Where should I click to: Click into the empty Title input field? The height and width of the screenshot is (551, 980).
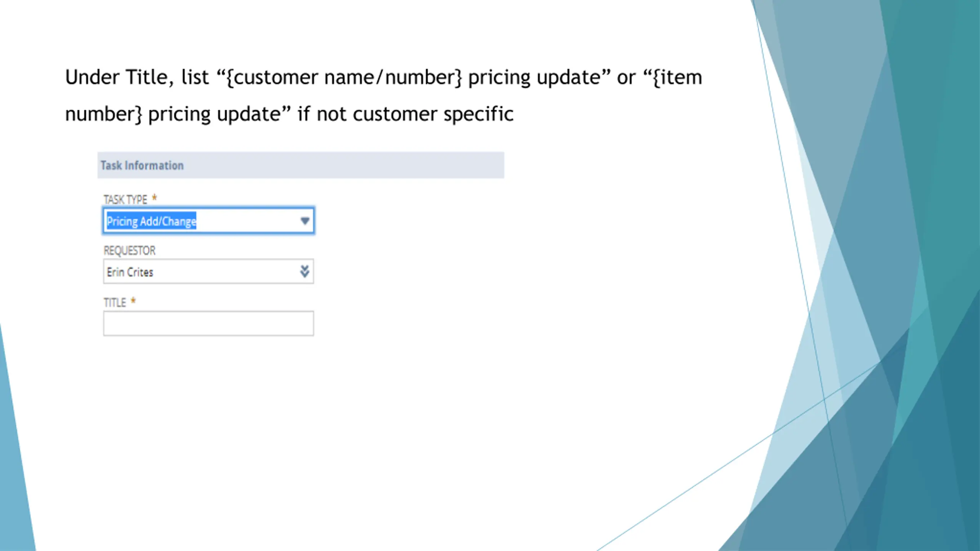point(208,323)
